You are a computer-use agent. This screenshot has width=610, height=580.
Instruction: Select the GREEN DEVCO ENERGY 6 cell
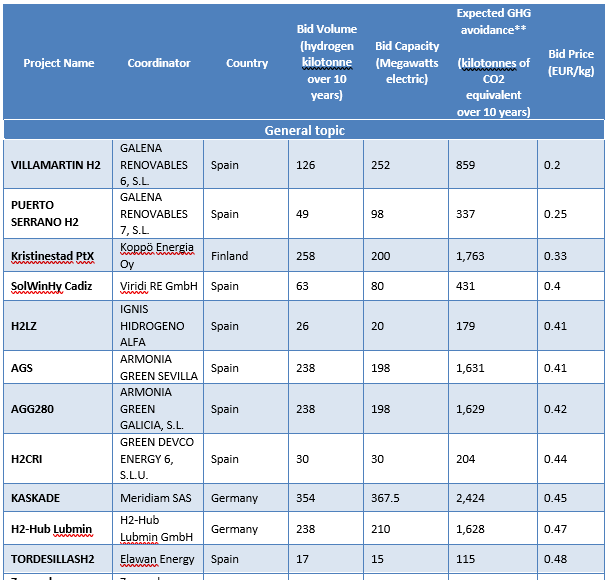(157, 459)
